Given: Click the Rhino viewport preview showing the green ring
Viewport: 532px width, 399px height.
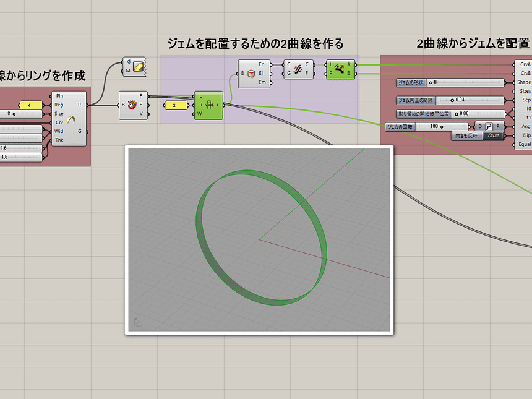Looking at the screenshot, I should pyautogui.click(x=260, y=241).
